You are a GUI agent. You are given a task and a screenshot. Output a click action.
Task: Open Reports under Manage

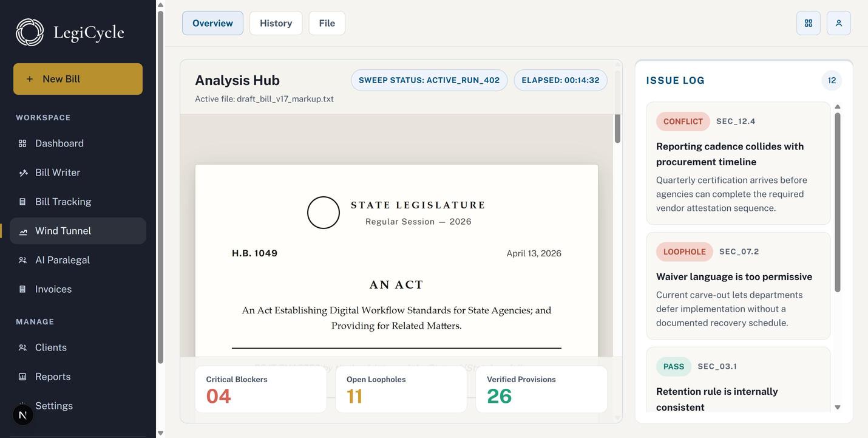78,377
